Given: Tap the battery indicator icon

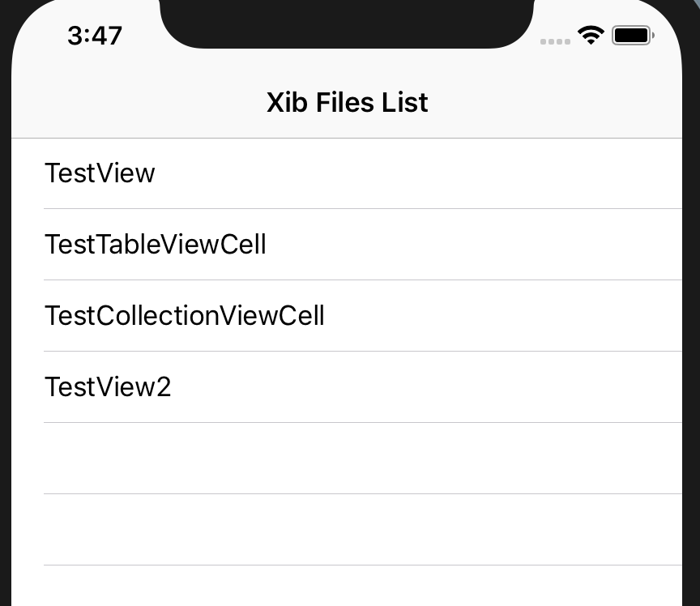Looking at the screenshot, I should pos(633,36).
